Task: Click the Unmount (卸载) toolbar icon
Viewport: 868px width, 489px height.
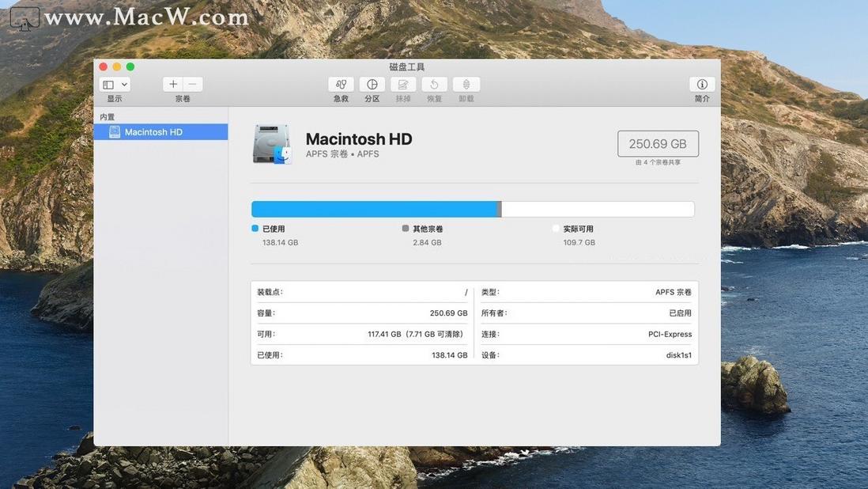Action: point(466,84)
